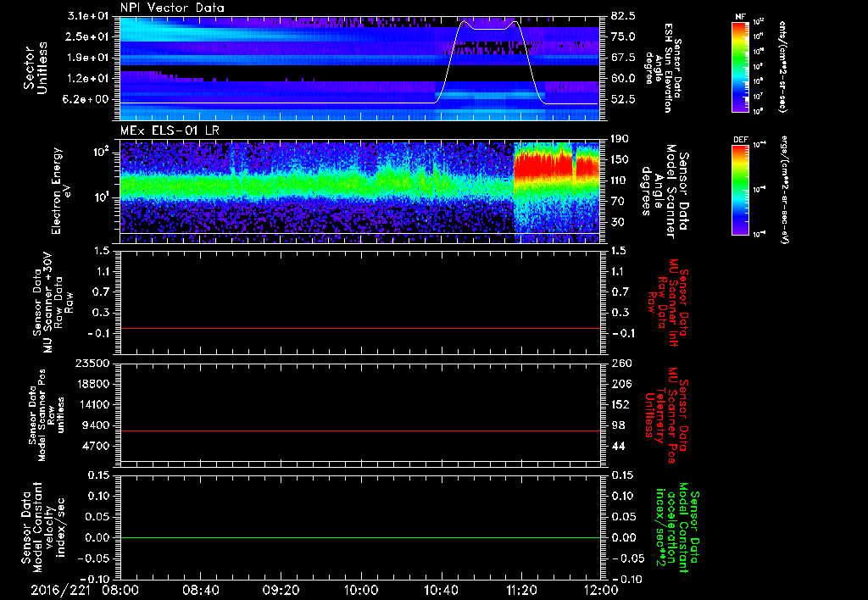Screen dimensions: 868x600
Task: Click the 82.5 sun elevation tick label
Action: [623, 15]
